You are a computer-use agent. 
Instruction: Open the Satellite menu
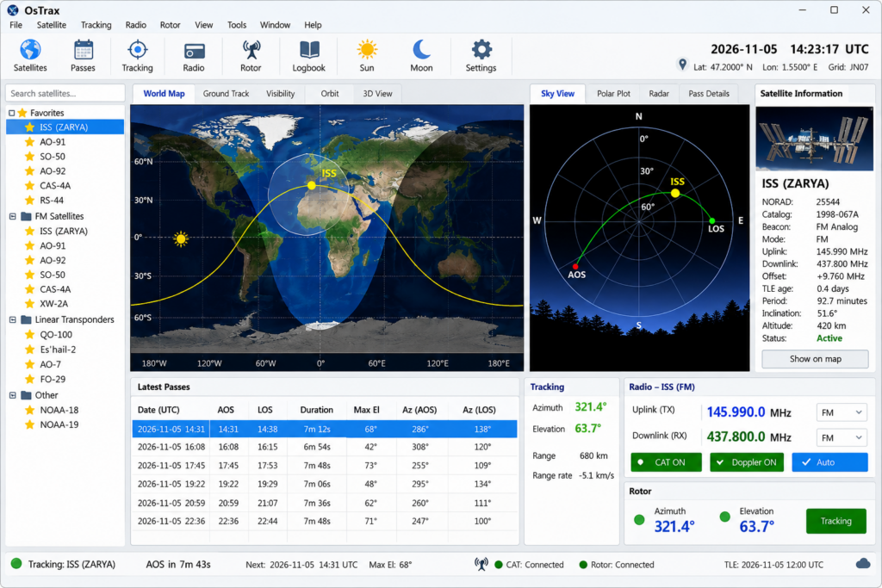(51, 25)
